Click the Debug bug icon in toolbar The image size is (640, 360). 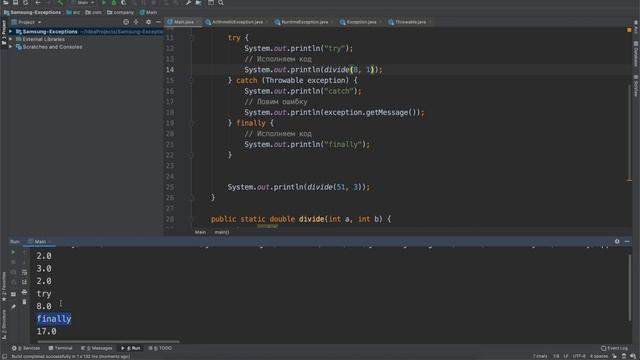coord(114,3)
